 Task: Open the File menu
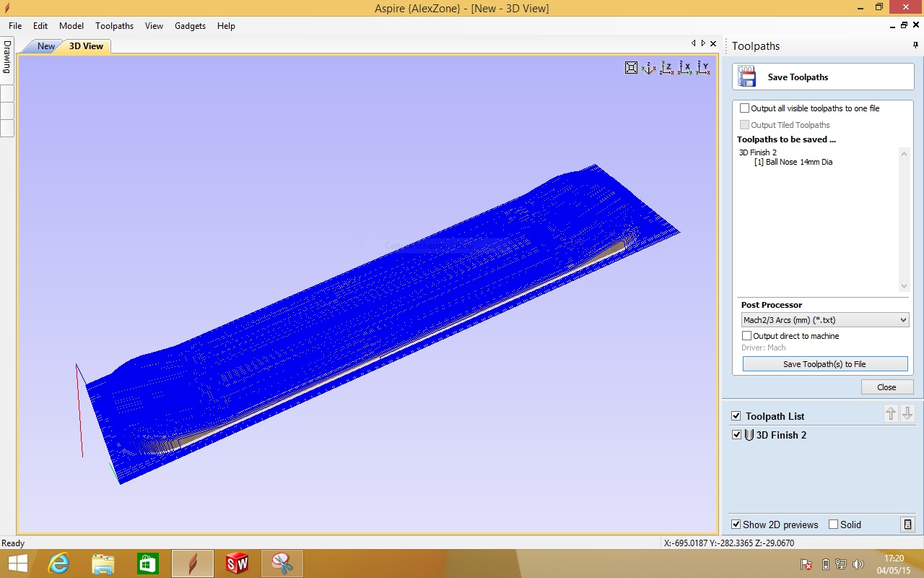click(x=15, y=25)
